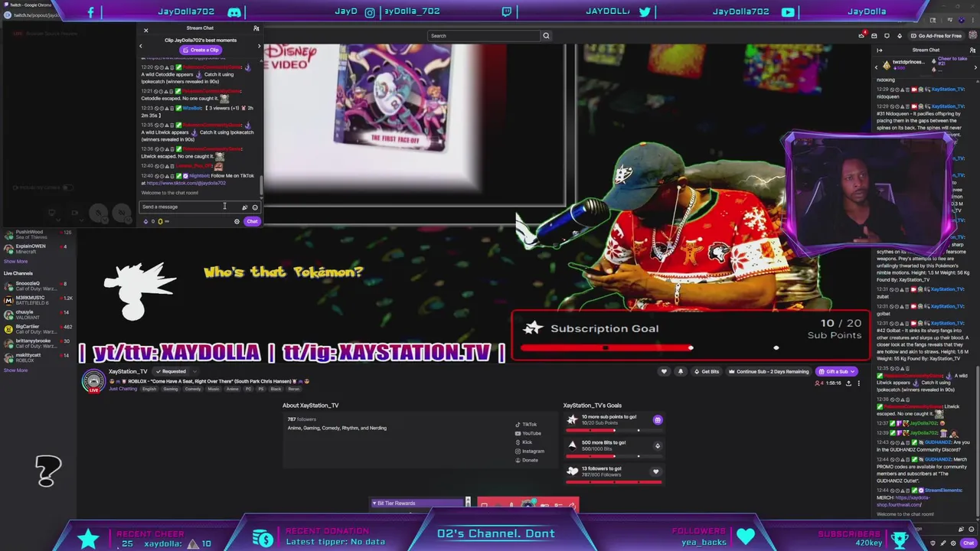Open the Kick social link

[524, 442]
